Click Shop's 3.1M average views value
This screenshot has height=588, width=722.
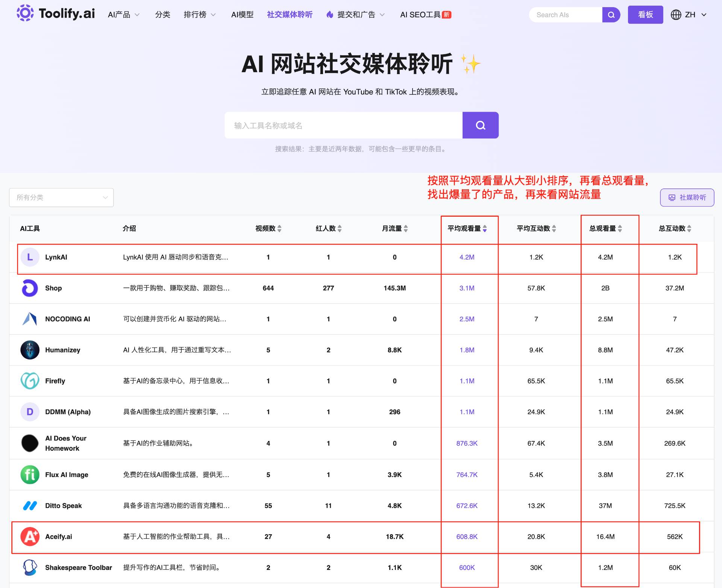(x=467, y=288)
